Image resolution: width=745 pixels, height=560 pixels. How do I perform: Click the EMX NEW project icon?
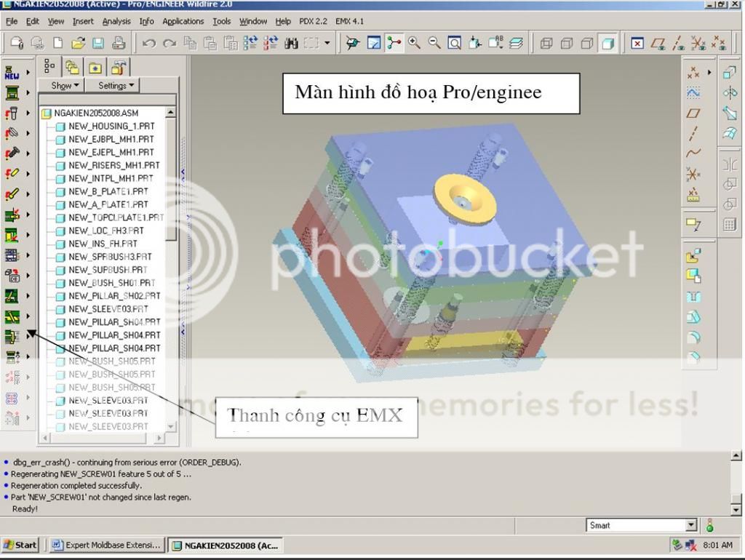[12, 73]
